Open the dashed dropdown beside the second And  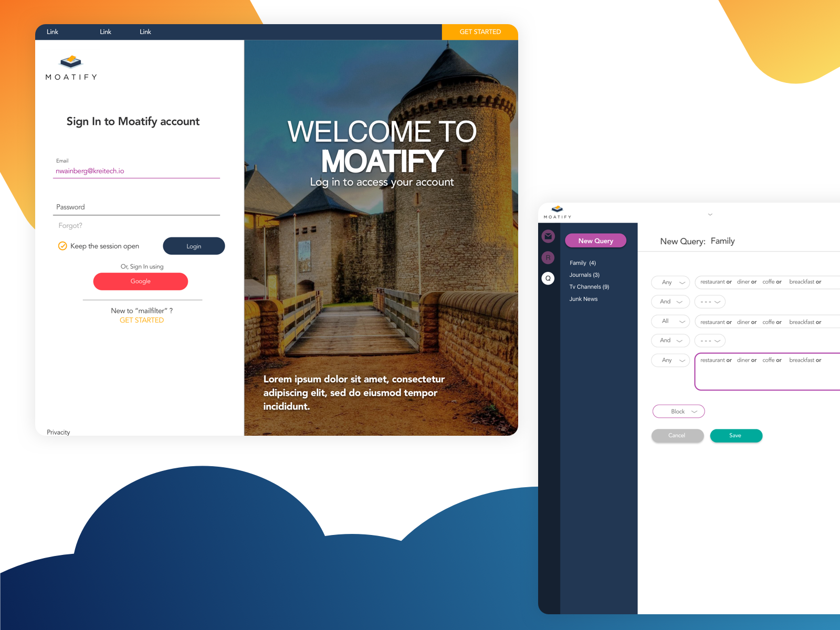tap(710, 341)
